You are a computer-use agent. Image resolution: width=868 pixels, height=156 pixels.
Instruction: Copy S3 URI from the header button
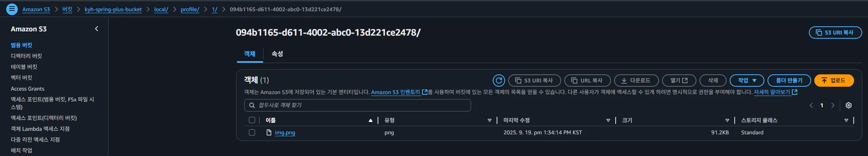[835, 33]
